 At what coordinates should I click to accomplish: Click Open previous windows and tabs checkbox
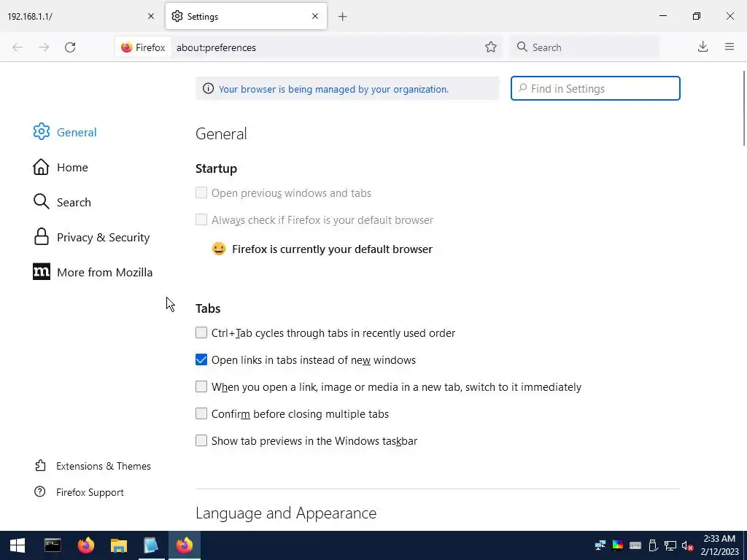201,192
